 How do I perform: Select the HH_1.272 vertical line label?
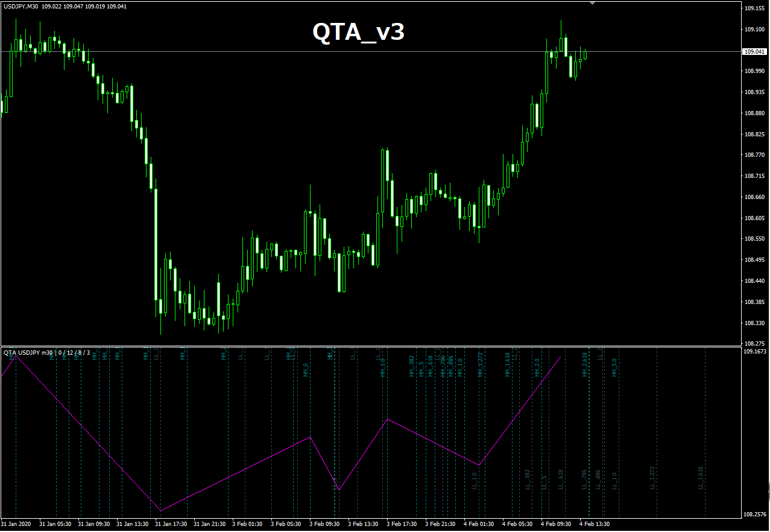(x=481, y=365)
